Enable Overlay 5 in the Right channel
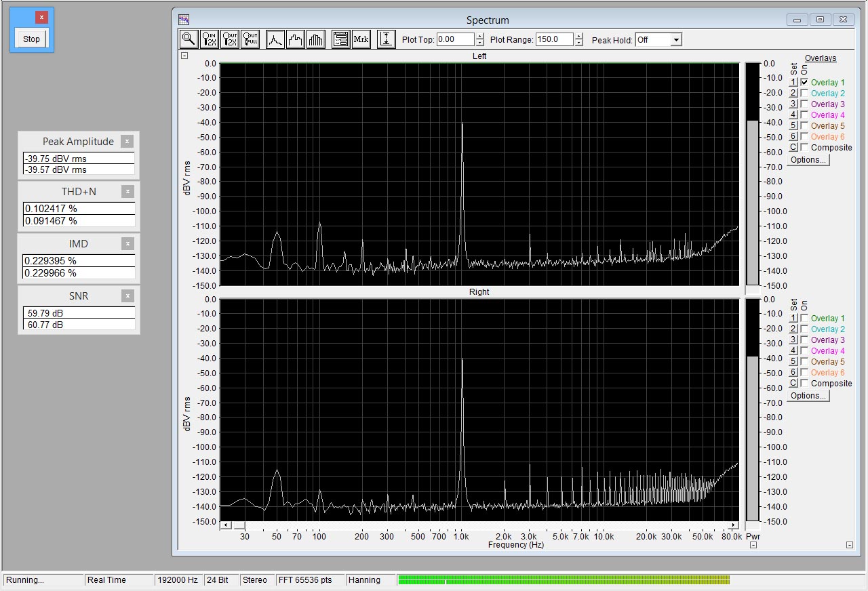Screen dimensions: 868x591 (804, 361)
